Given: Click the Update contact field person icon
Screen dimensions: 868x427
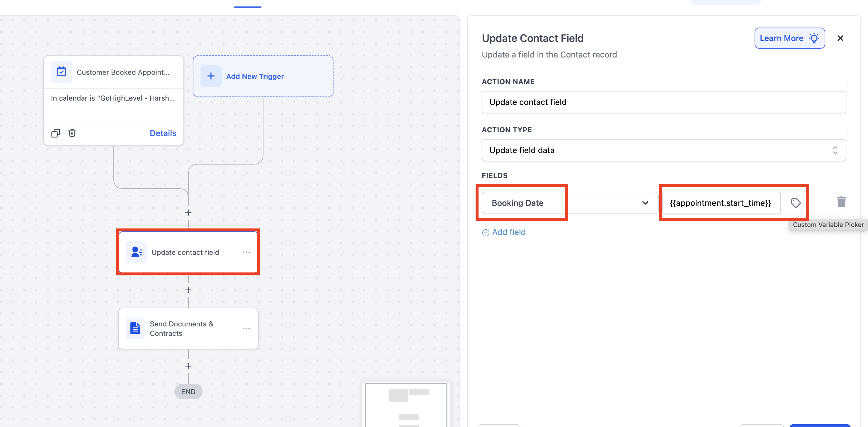Looking at the screenshot, I should 136,252.
